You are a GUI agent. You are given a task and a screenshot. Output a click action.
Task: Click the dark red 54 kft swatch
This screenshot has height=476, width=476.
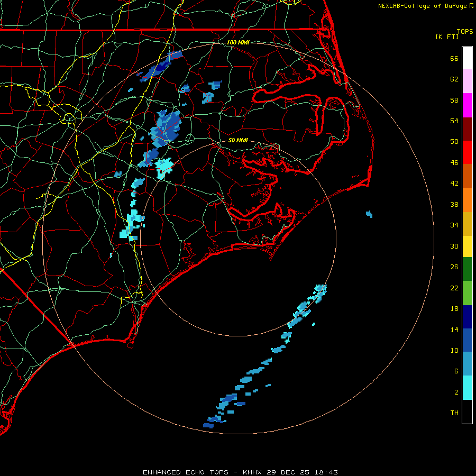tap(467, 129)
